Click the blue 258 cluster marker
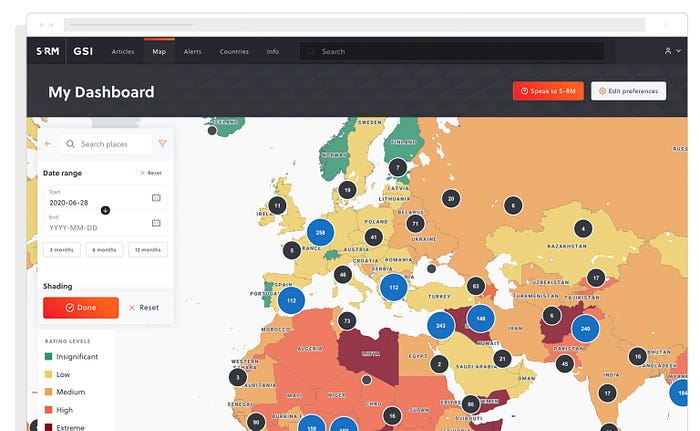 coord(321,232)
